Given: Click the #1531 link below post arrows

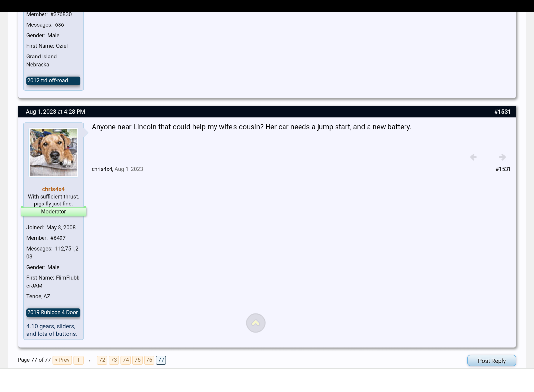Looking at the screenshot, I should tap(503, 169).
